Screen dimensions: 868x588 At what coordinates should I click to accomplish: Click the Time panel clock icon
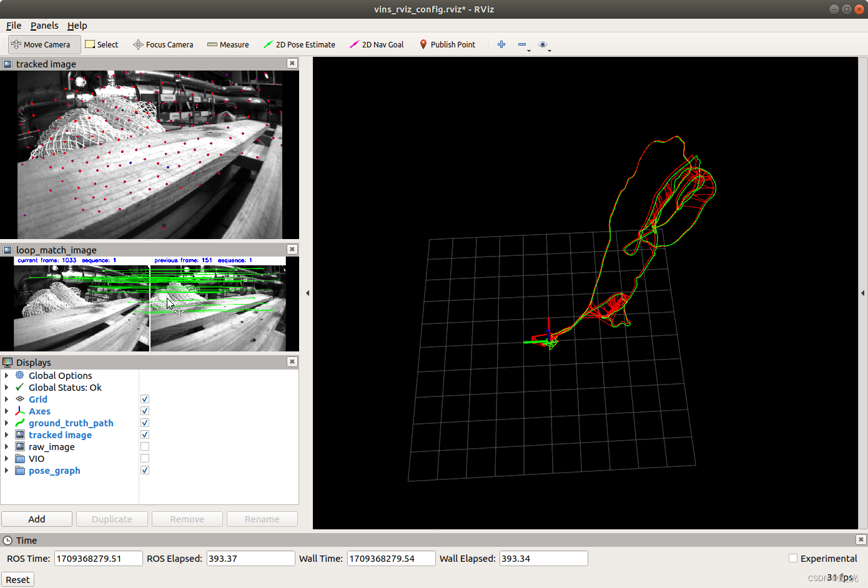point(7,541)
